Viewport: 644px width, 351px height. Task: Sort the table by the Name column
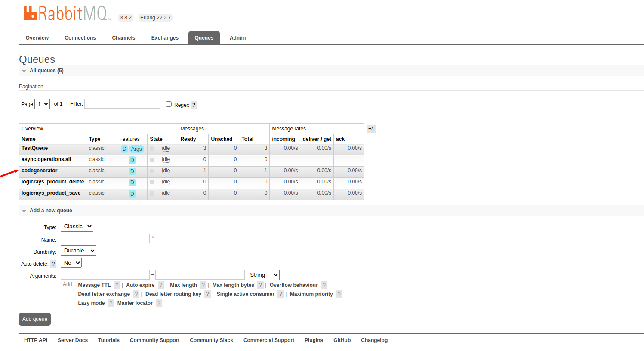point(28,139)
